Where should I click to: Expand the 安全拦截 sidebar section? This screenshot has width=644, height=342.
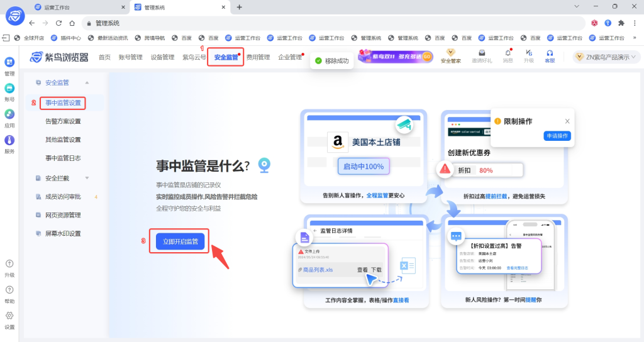pyautogui.click(x=87, y=178)
